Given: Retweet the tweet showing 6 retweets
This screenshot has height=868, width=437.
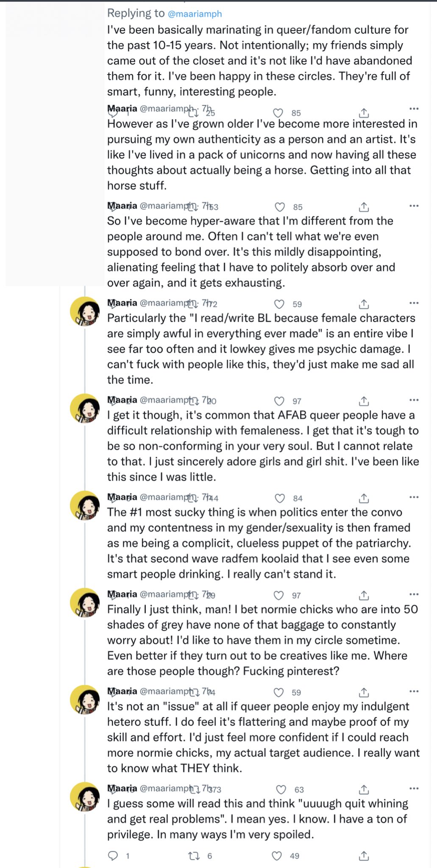Looking at the screenshot, I should (194, 856).
